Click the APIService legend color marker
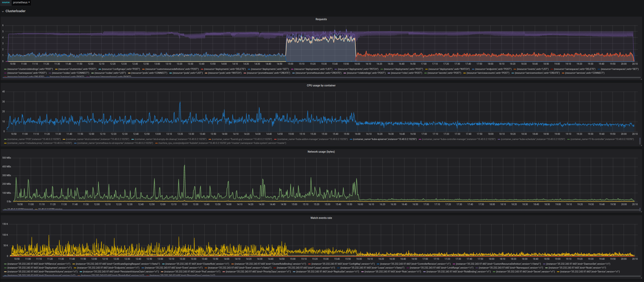This screenshot has height=282, width=644. [x=5, y=264]
